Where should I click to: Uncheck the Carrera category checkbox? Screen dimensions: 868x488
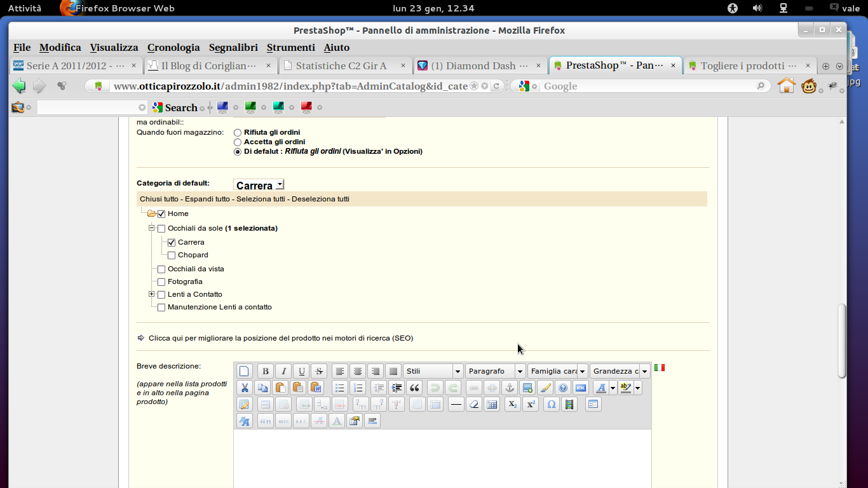point(172,243)
